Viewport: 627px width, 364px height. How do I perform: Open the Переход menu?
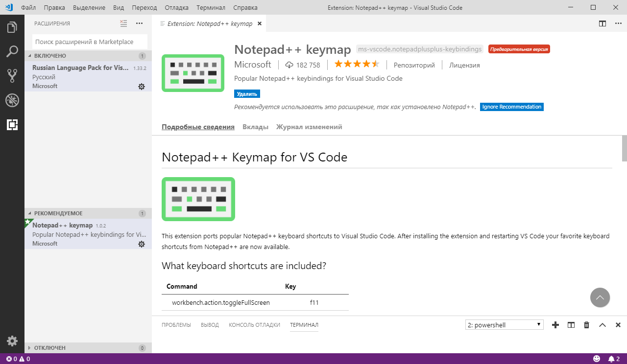[145, 7]
